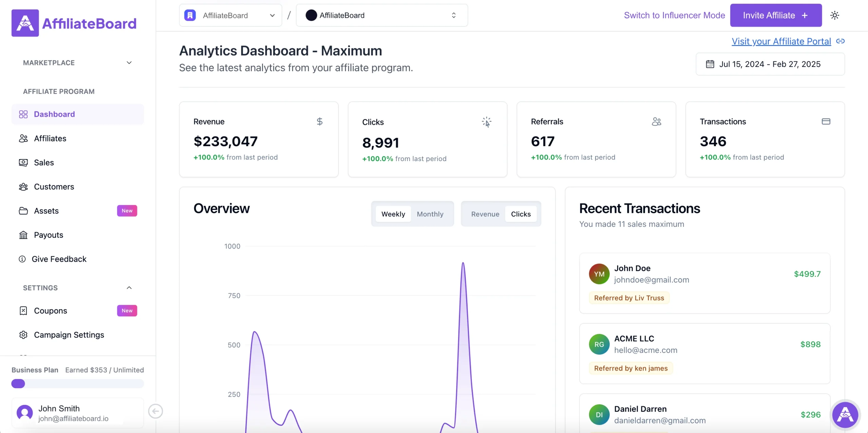The image size is (868, 433).
Task: Open the Sales page
Action: point(78,162)
